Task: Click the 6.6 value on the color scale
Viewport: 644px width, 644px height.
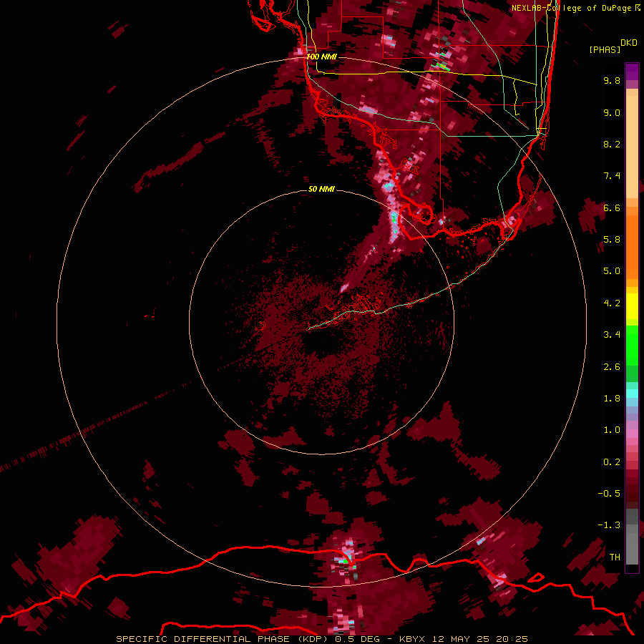Action: [x=612, y=208]
